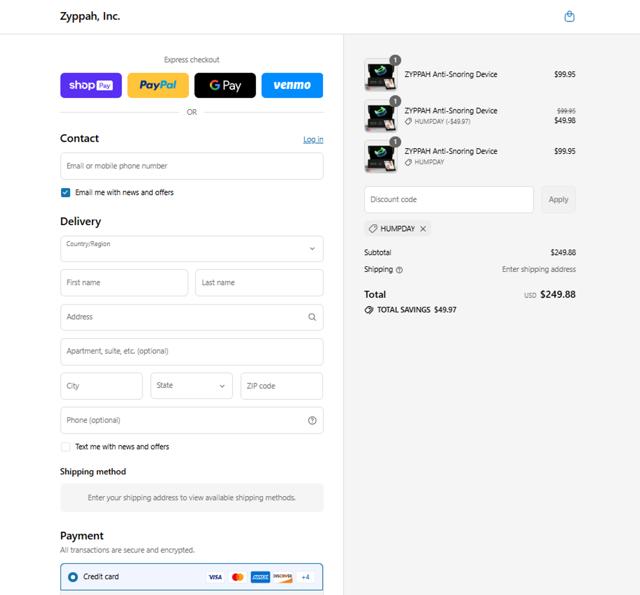Click the strikethrough $99.95 price

pyautogui.click(x=567, y=111)
